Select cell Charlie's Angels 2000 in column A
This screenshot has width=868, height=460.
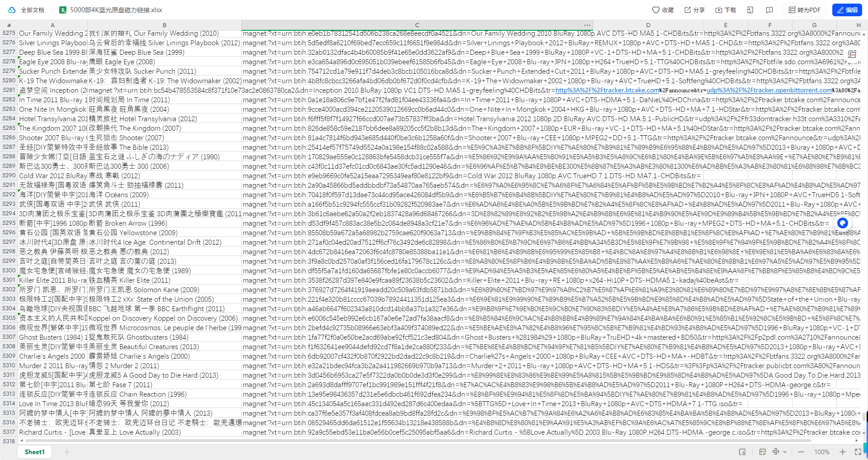coord(52,356)
